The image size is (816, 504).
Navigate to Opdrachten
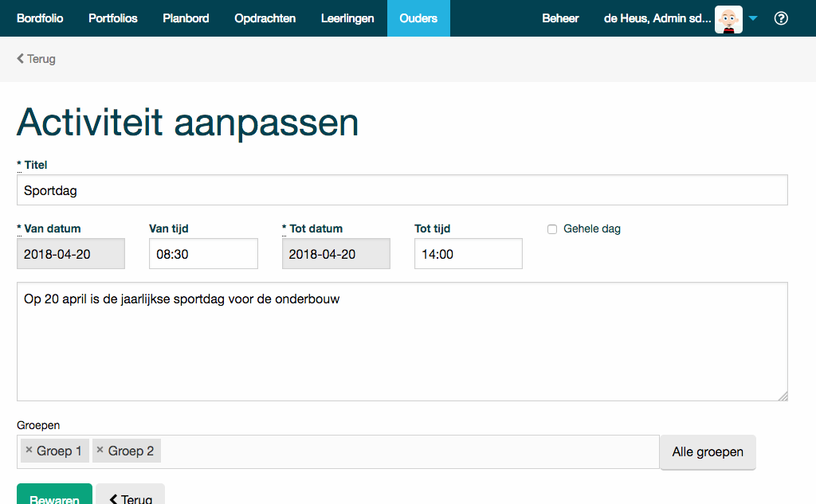(x=265, y=18)
